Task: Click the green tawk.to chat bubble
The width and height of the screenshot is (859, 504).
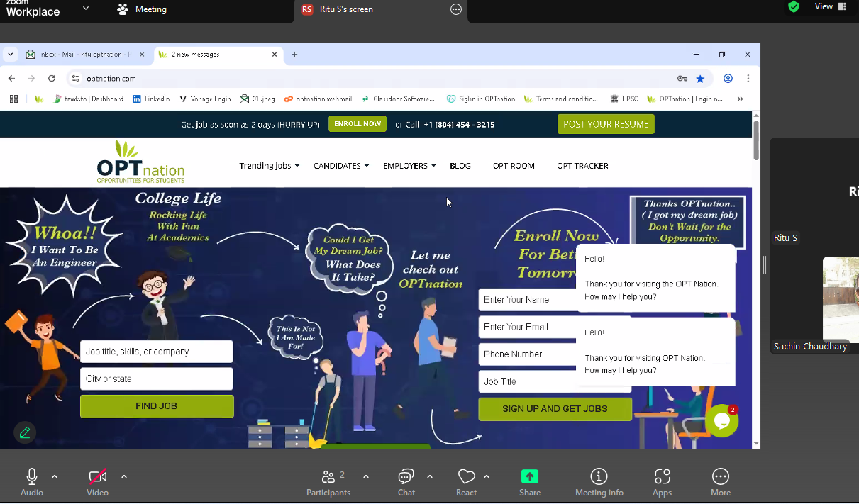Action: (721, 420)
